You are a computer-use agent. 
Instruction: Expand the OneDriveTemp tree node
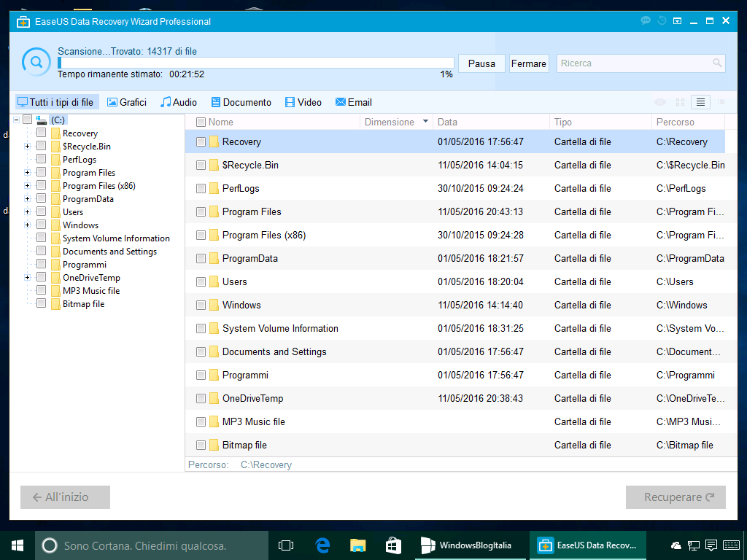tap(27, 277)
